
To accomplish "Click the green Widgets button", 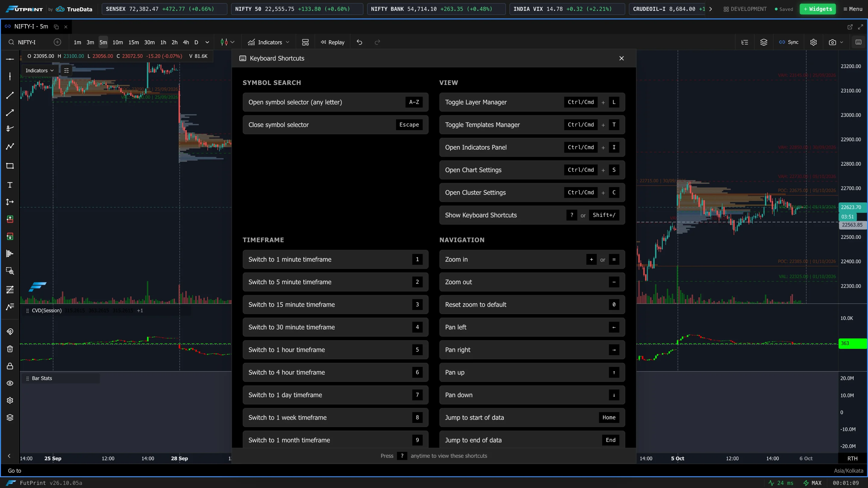I will coord(818,9).
